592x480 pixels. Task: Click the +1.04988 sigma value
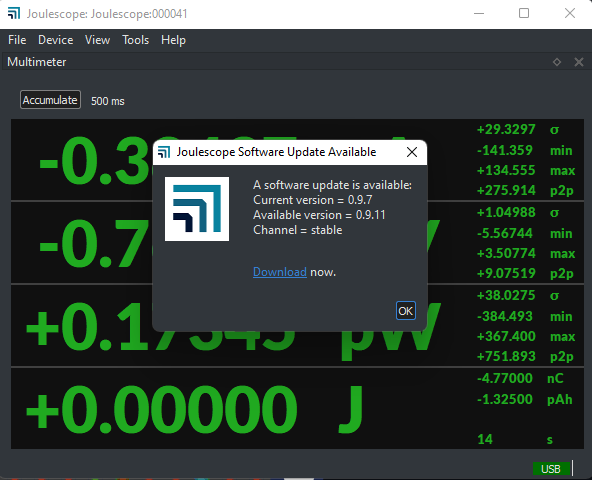506,213
